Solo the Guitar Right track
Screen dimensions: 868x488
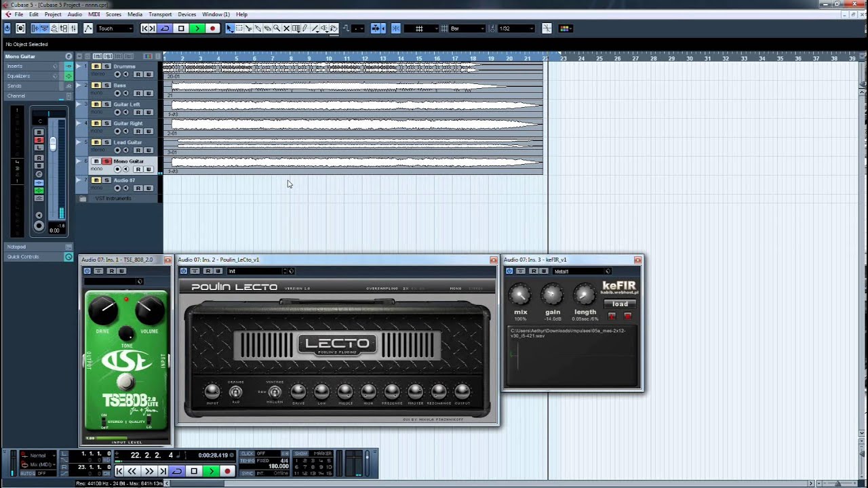pos(106,123)
